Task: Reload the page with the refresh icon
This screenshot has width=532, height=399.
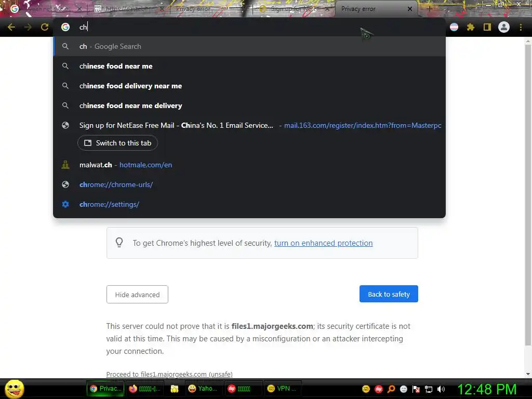Action: point(45,27)
